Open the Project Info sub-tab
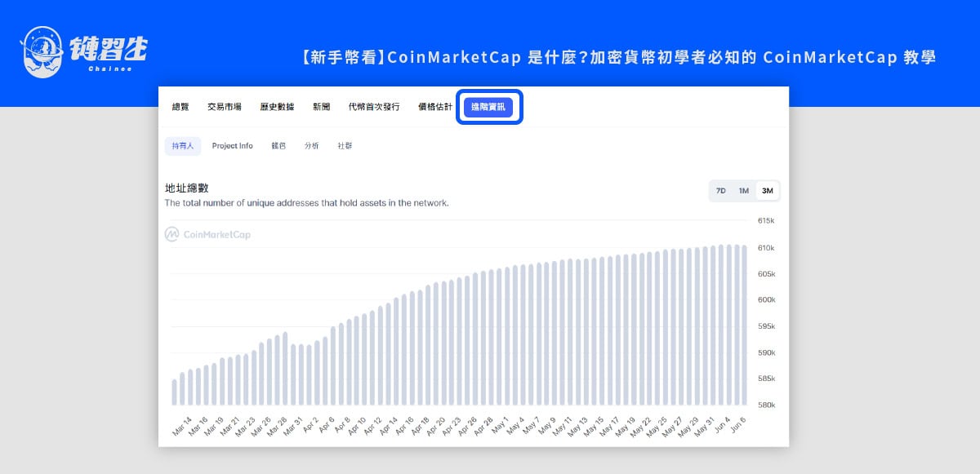 (233, 146)
